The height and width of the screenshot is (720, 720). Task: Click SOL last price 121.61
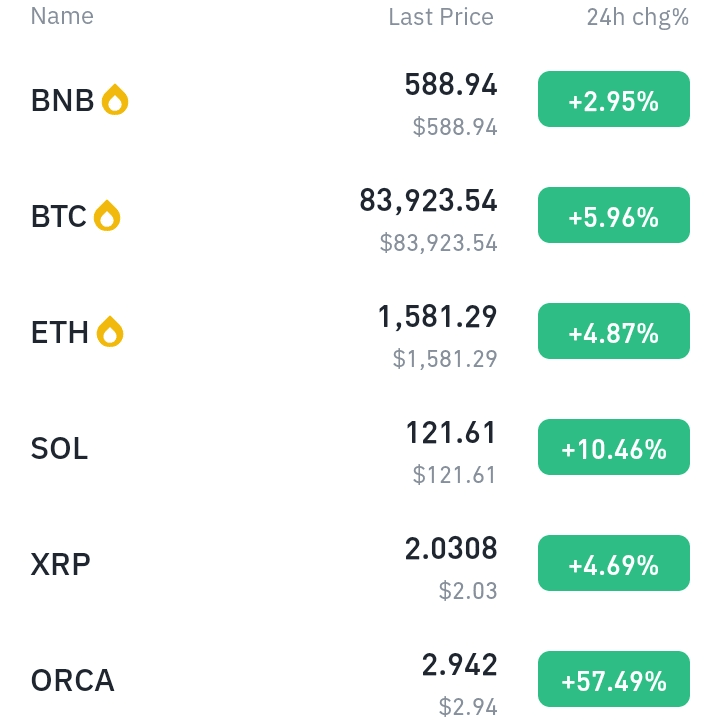click(451, 433)
